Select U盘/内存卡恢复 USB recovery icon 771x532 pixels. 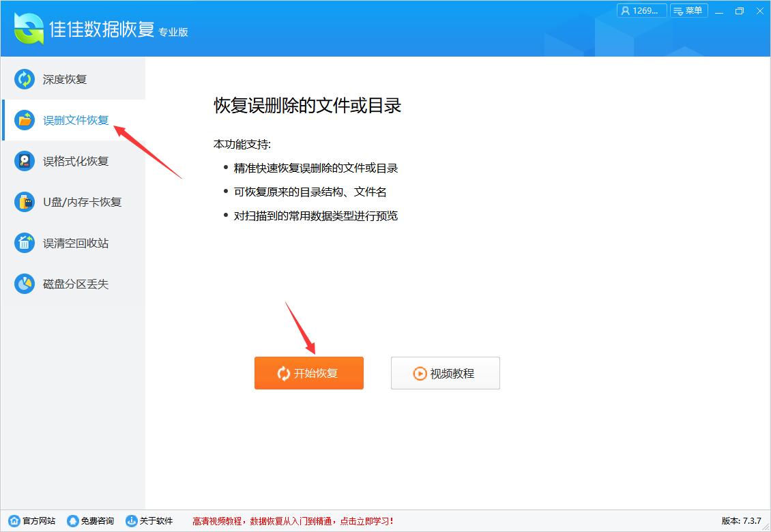24,202
